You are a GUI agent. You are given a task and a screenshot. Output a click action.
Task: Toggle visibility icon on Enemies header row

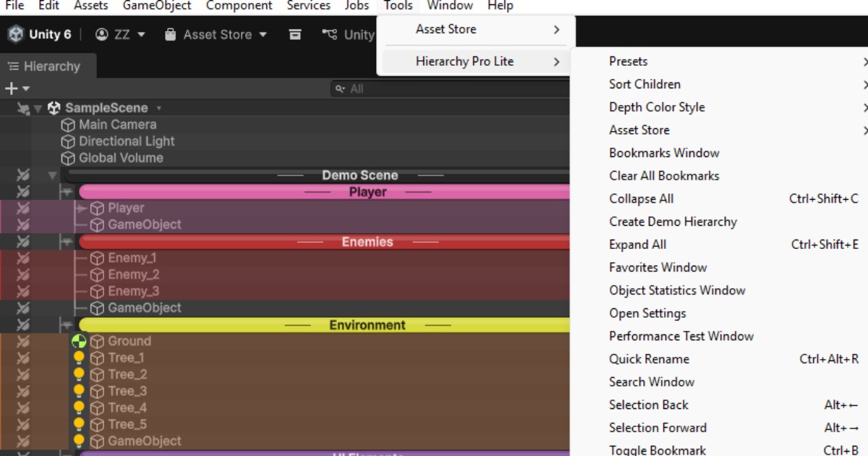(x=23, y=242)
